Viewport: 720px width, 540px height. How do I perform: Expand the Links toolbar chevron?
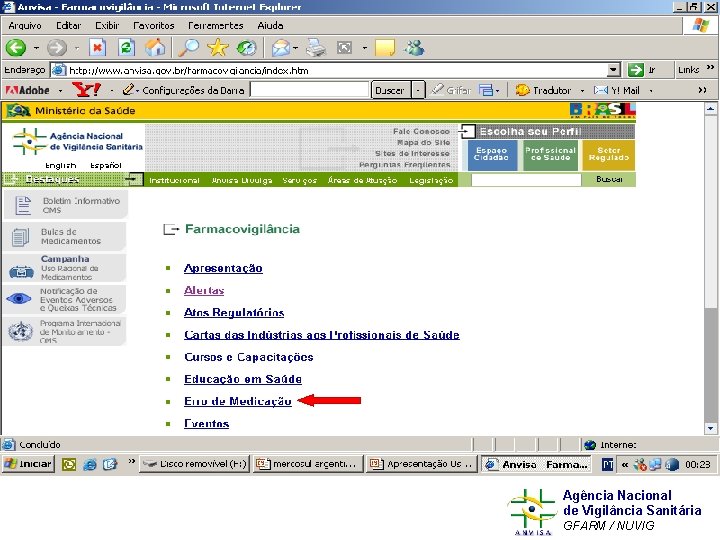pos(710,68)
